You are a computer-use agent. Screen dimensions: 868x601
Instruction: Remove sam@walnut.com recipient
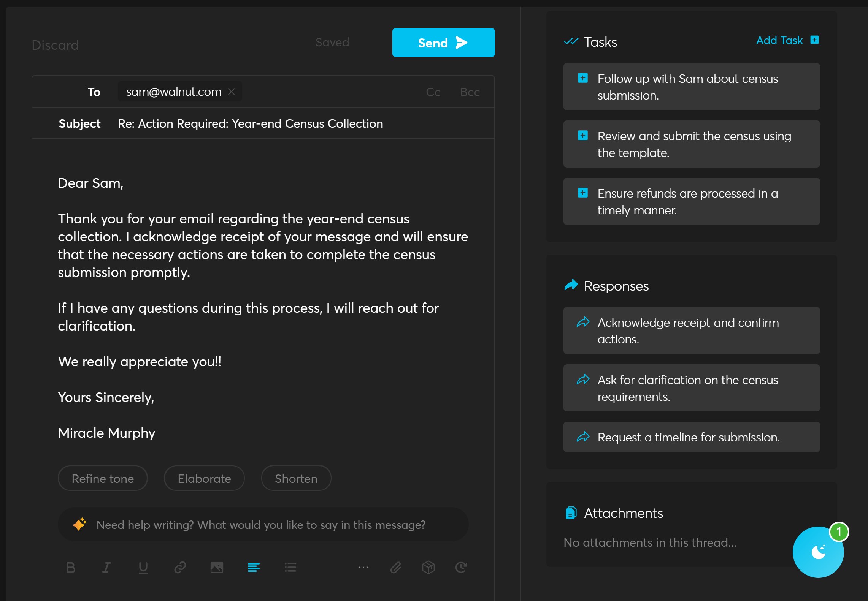click(x=231, y=92)
